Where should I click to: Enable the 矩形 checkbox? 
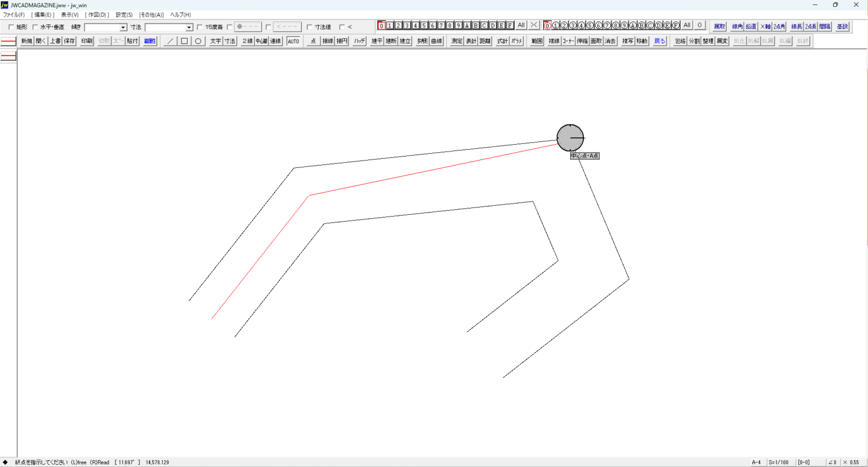click(11, 27)
